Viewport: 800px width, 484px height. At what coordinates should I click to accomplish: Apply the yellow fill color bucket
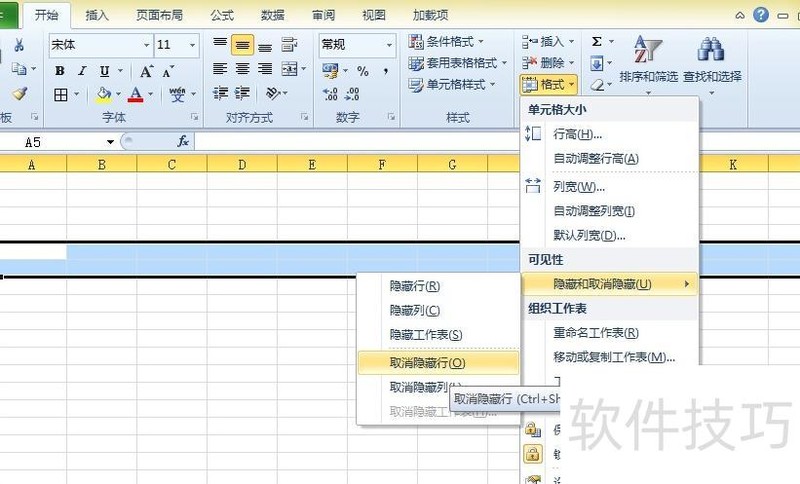click(104, 94)
